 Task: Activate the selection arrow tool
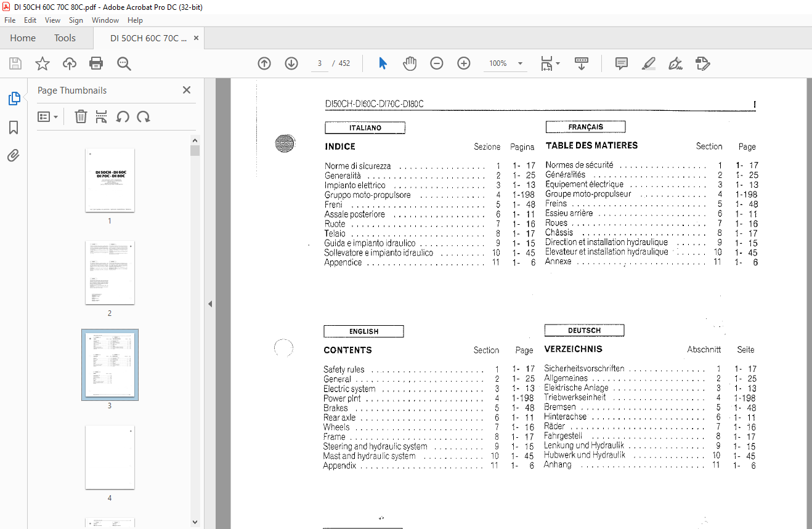pos(383,63)
